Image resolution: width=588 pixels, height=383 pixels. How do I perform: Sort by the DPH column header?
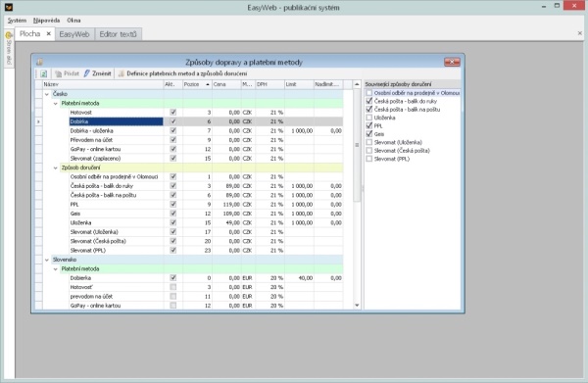pyautogui.click(x=269, y=84)
